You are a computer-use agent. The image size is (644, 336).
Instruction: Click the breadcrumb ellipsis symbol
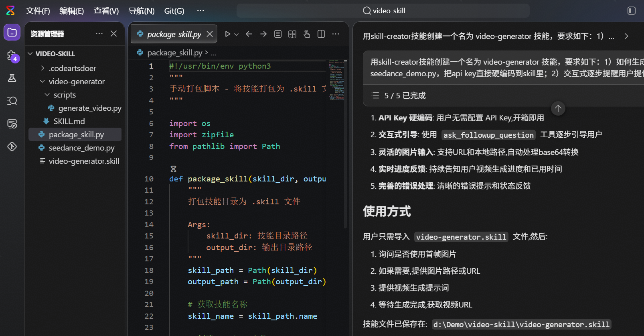[214, 53]
